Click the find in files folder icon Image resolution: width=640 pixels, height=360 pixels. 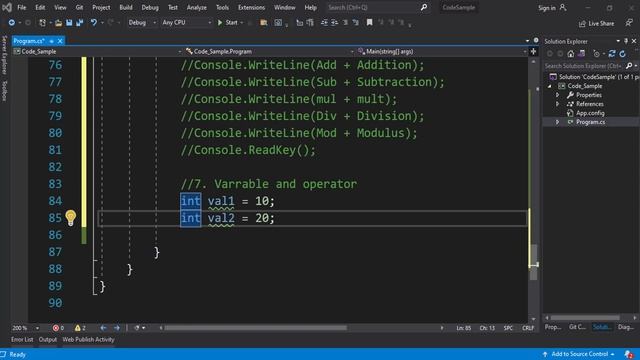point(264,23)
